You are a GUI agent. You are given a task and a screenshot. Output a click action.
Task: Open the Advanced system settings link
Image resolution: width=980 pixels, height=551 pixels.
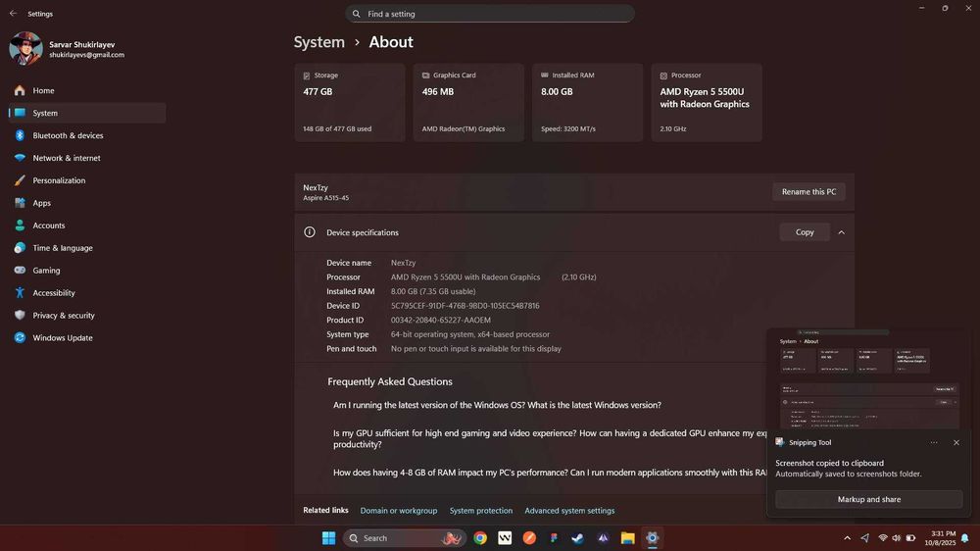pos(569,511)
